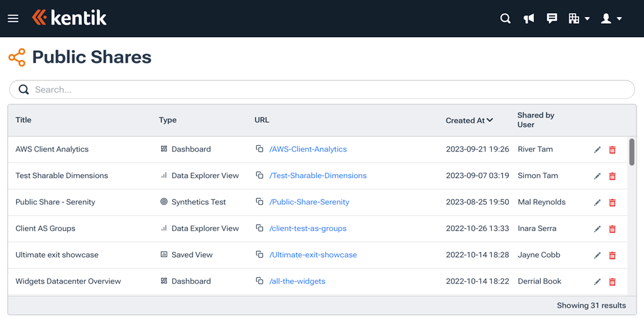
Task: Edit the Public Share - Serenity share
Action: point(597,203)
